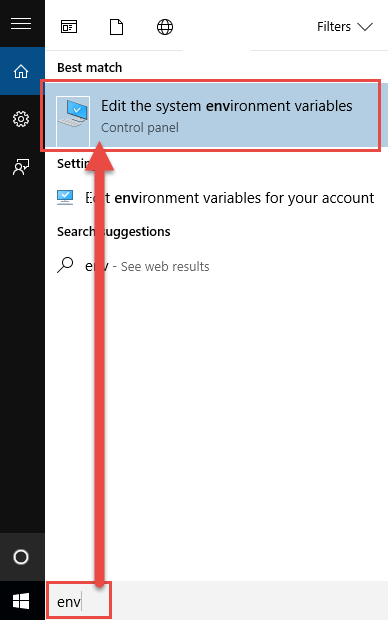Expand the chevron next to Filters
Image resolution: width=388 pixels, height=620 pixels.
[365, 26]
